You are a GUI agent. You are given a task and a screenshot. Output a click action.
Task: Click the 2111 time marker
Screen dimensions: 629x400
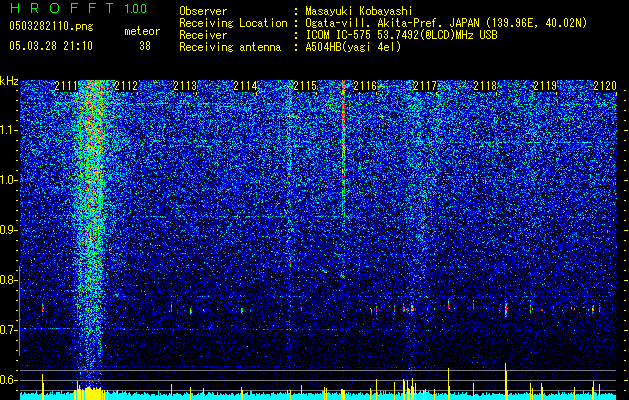pos(66,86)
